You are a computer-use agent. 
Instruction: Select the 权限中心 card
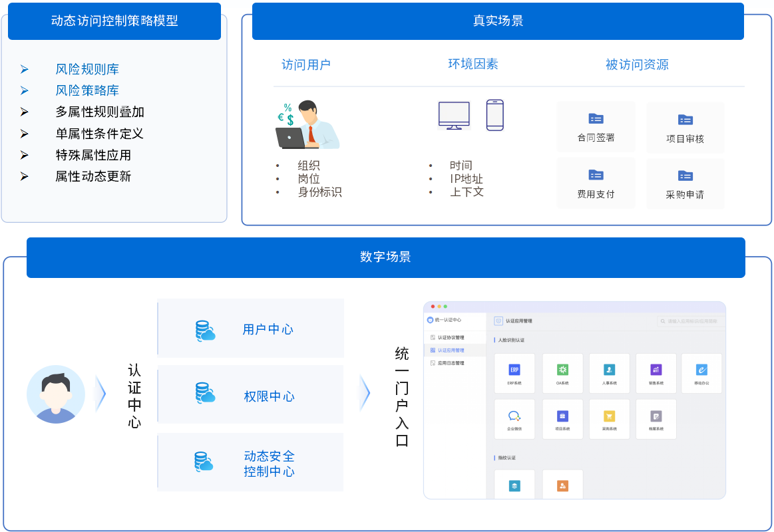tap(250, 395)
